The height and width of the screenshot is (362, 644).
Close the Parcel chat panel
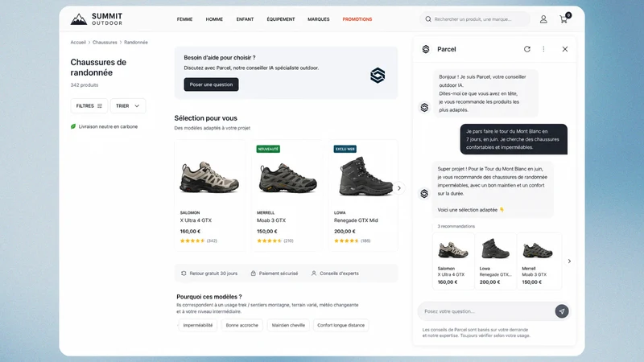565,49
